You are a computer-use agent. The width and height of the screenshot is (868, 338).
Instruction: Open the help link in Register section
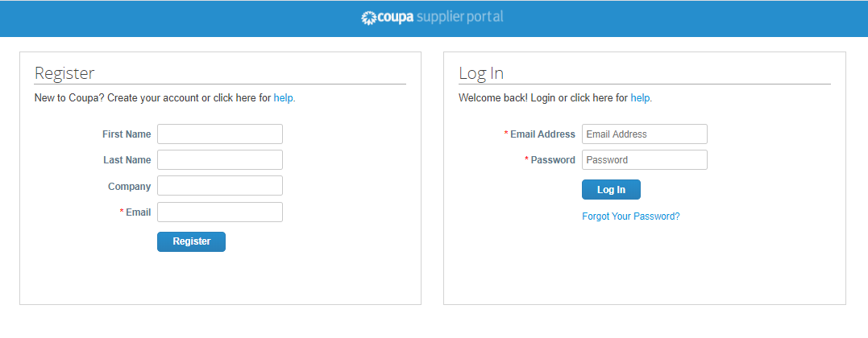(284, 98)
